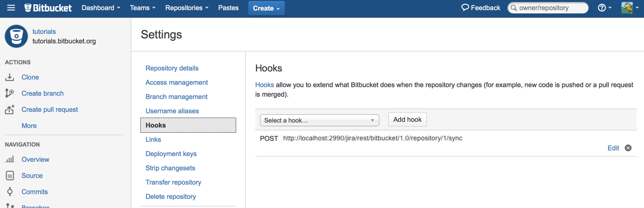644x208 pixels.
Task: Open the hamburger menu icon
Action: (x=11, y=8)
